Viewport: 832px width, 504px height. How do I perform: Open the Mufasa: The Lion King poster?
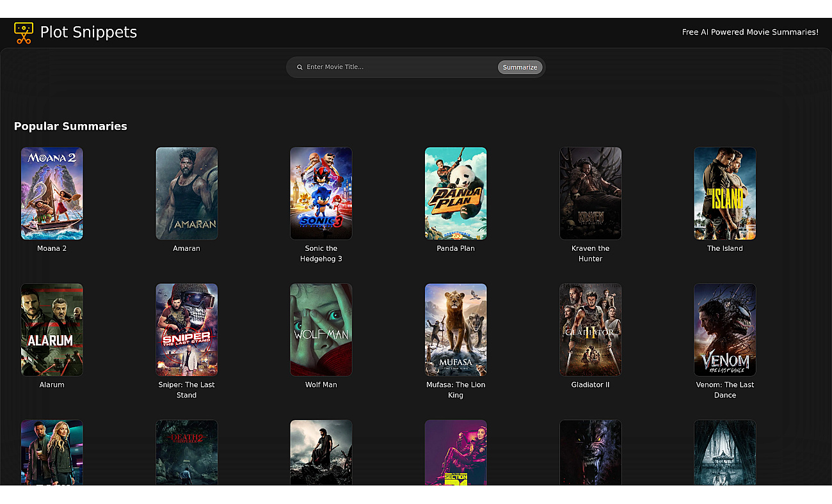point(456,330)
